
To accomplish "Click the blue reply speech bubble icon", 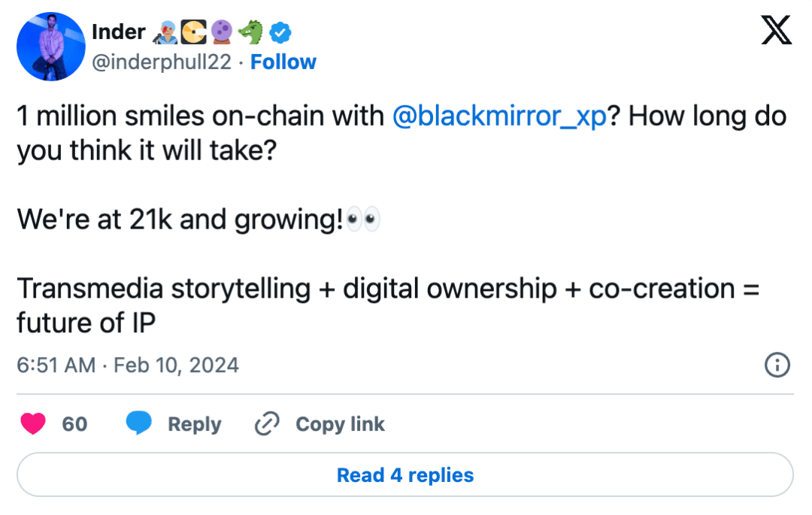I will [138, 424].
